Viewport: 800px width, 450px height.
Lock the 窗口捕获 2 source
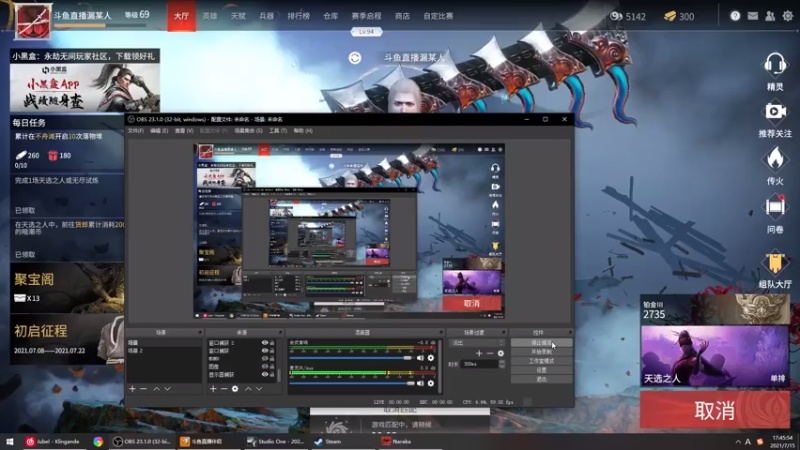tap(272, 343)
